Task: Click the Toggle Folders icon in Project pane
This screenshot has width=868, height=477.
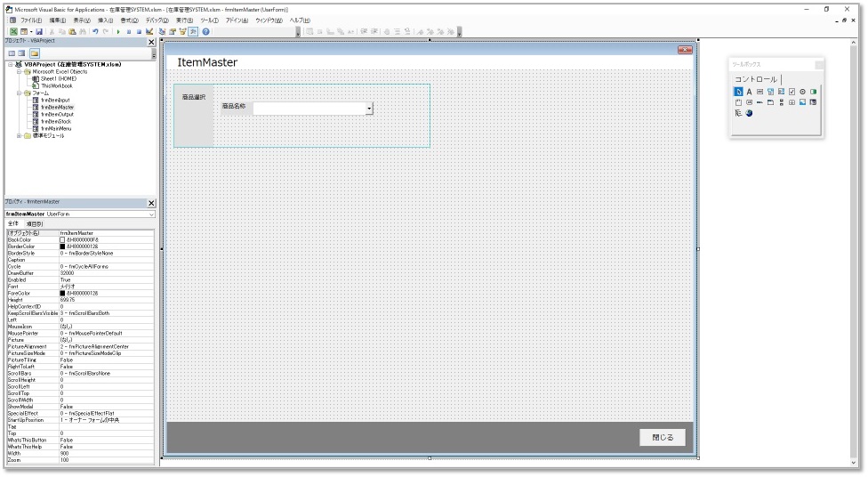Action: (x=35, y=53)
